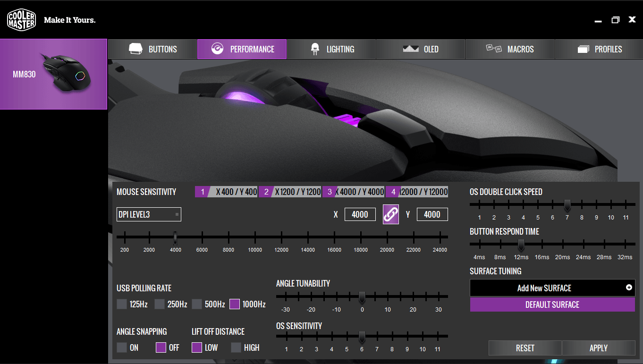Image resolution: width=643 pixels, height=364 pixels.
Task: Click the Performance tab gauge icon
Action: pyautogui.click(x=217, y=49)
